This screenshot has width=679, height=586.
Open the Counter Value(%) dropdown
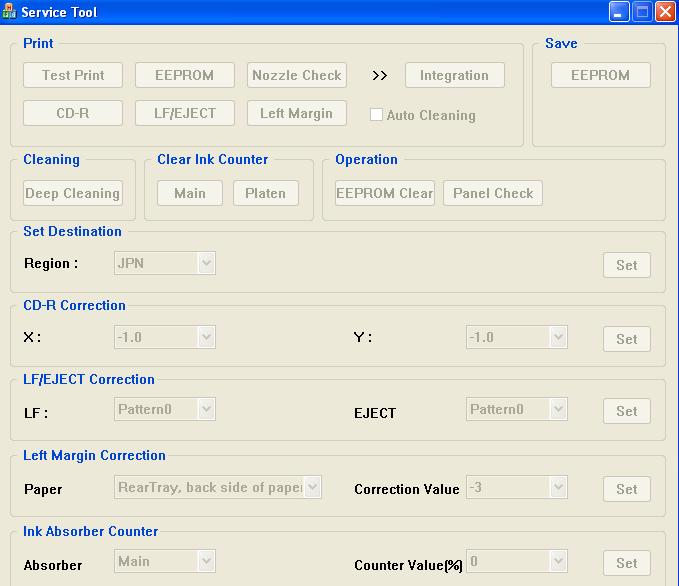[517, 561]
